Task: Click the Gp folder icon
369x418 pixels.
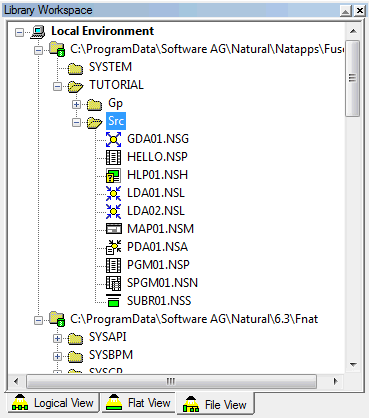Action: point(95,104)
